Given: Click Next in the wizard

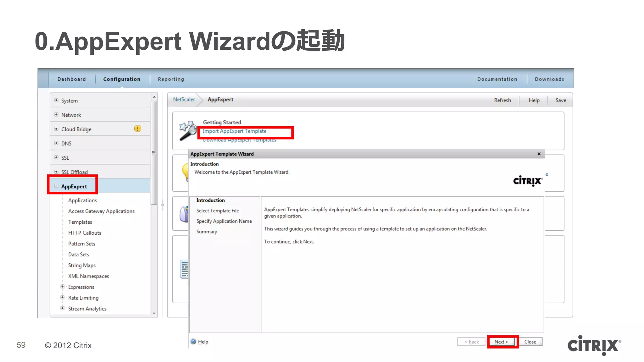Looking at the screenshot, I should tap(501, 342).
